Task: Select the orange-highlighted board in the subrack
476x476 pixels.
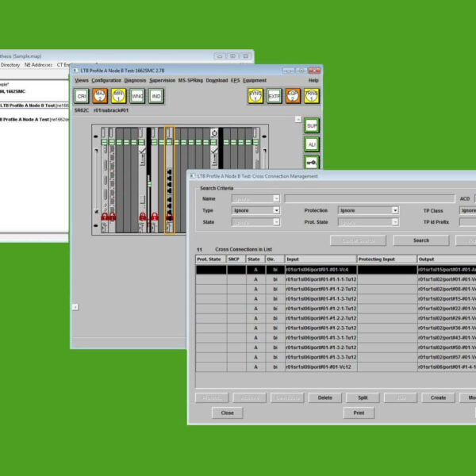Action: [170, 180]
